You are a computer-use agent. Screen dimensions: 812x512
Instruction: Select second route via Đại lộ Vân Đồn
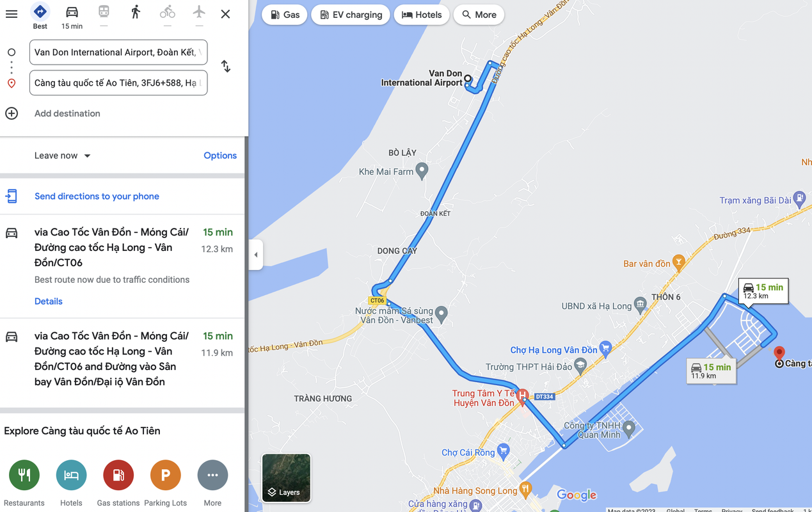point(122,359)
